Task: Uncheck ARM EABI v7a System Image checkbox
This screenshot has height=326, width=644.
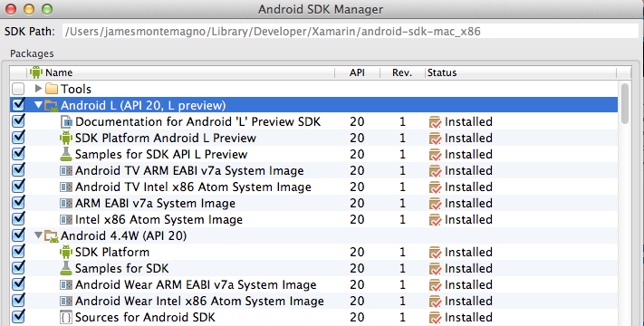Action: click(x=18, y=203)
